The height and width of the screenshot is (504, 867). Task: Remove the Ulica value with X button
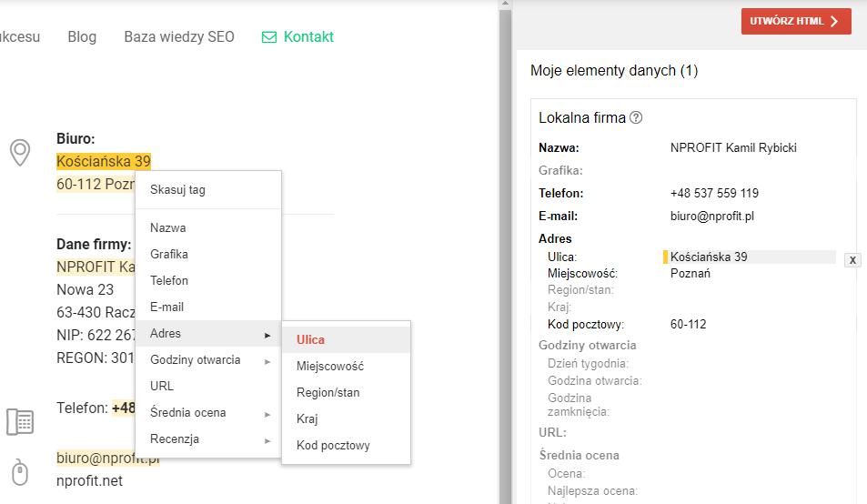pyautogui.click(x=852, y=260)
